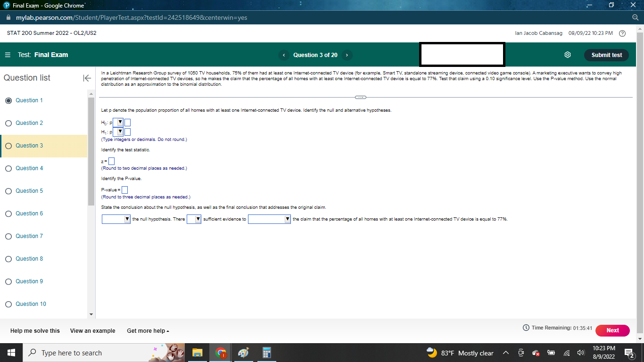Image resolution: width=644 pixels, height=362 pixels.
Task: Select the Question 10 radio button
Action: [x=8, y=304]
